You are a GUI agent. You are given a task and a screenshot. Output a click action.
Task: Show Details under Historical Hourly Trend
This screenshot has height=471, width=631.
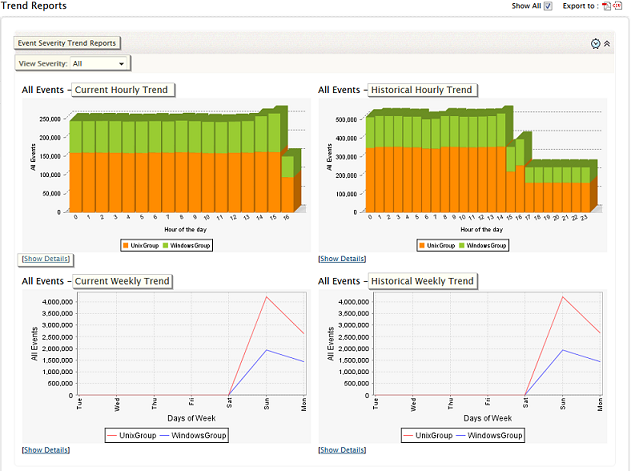pos(342,259)
